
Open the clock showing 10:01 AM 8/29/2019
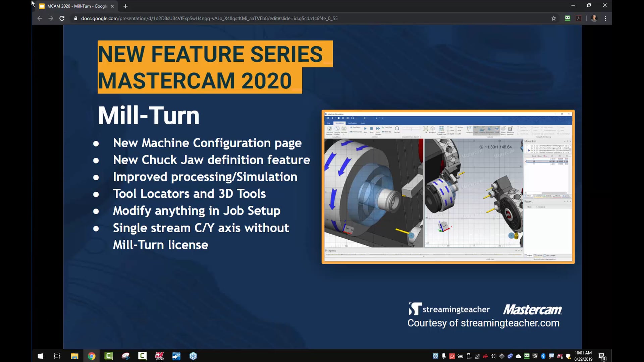[583, 356]
